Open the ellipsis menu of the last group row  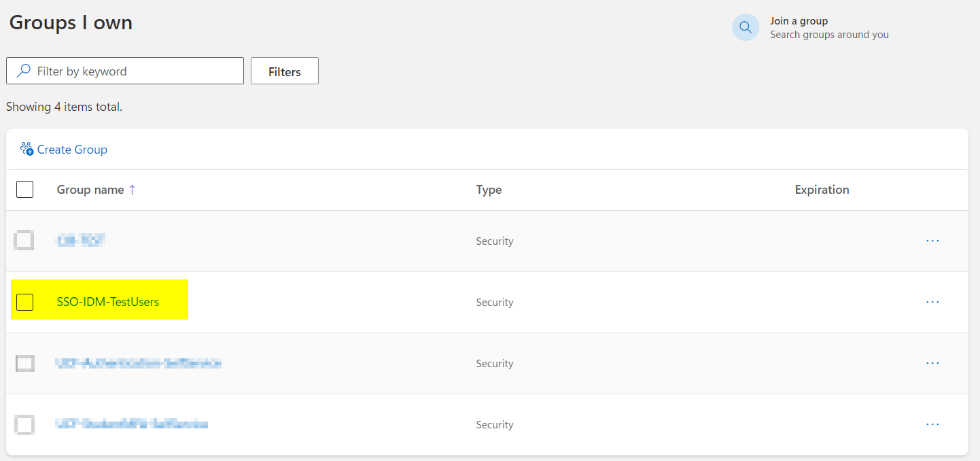tap(932, 424)
